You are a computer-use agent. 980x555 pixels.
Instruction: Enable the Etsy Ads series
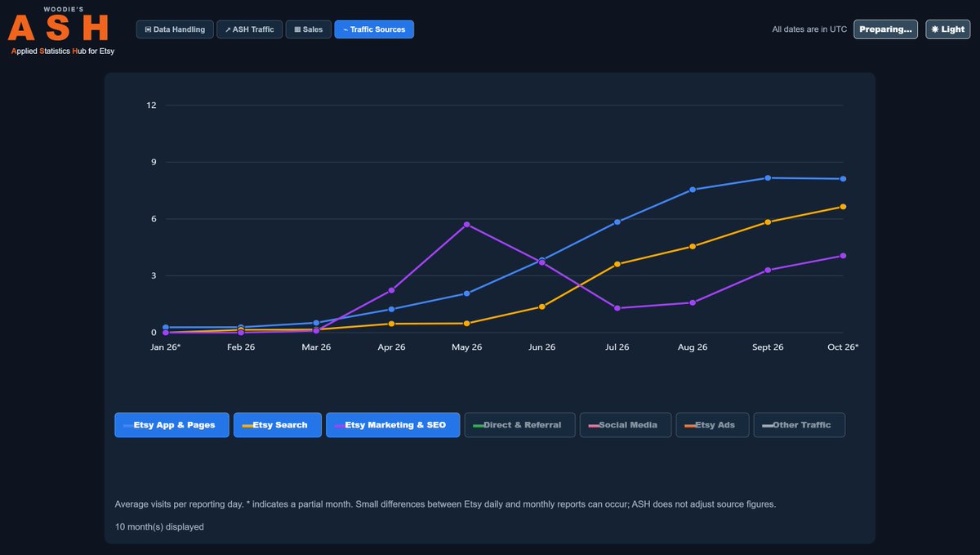[x=712, y=425]
